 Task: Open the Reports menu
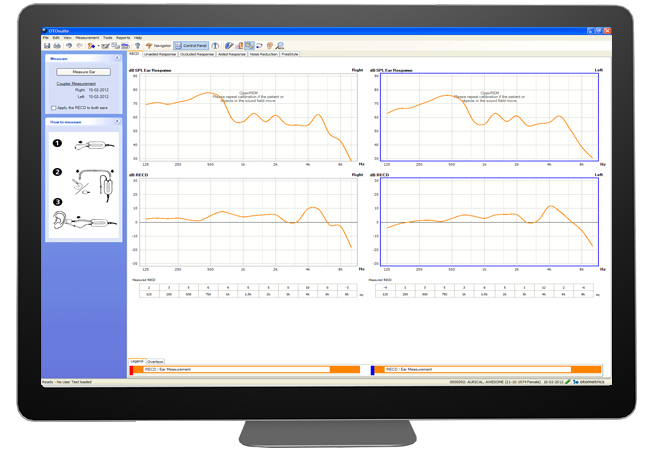(123, 37)
